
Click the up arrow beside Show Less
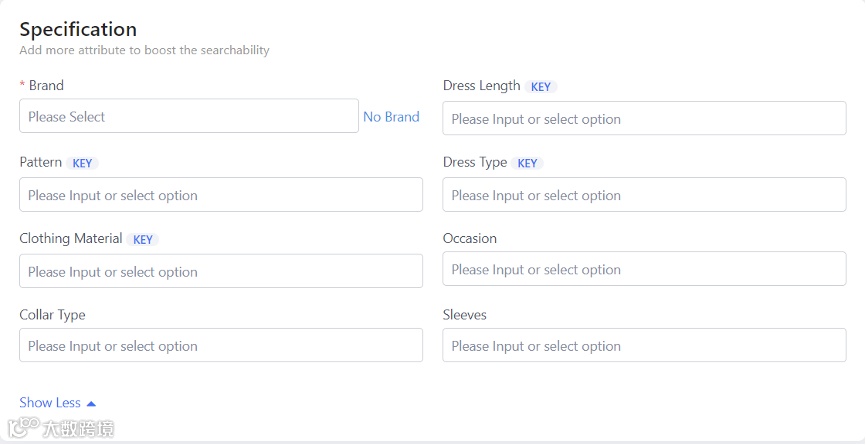[x=91, y=404]
